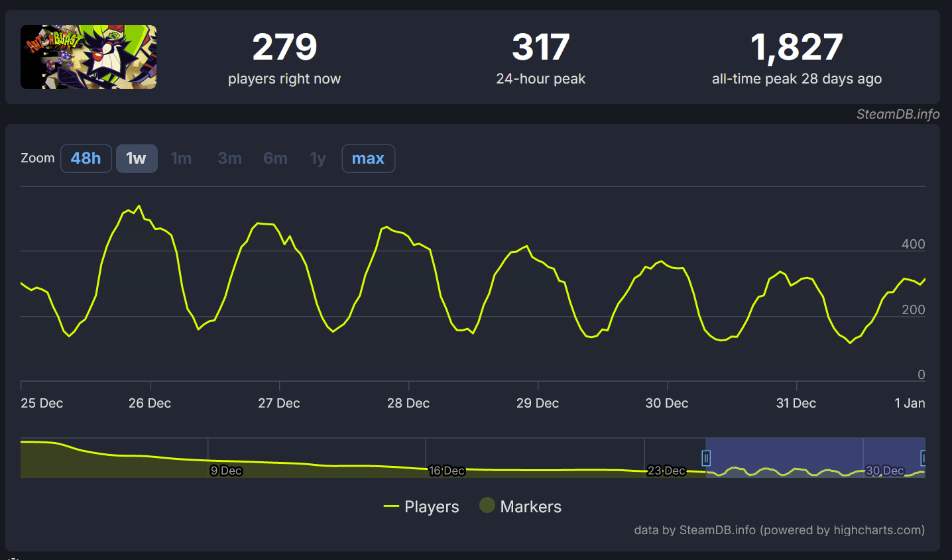Show max range of player history
The width and height of the screenshot is (952, 560).
click(368, 158)
